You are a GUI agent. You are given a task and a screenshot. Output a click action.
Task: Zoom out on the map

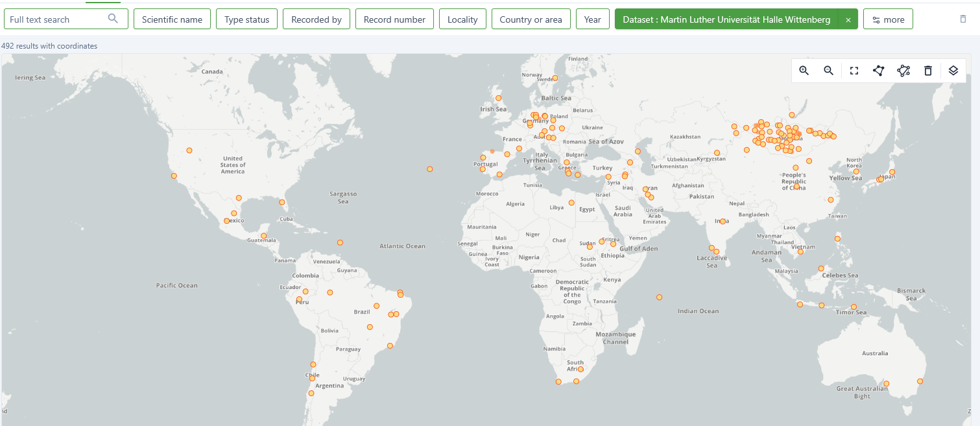click(828, 71)
